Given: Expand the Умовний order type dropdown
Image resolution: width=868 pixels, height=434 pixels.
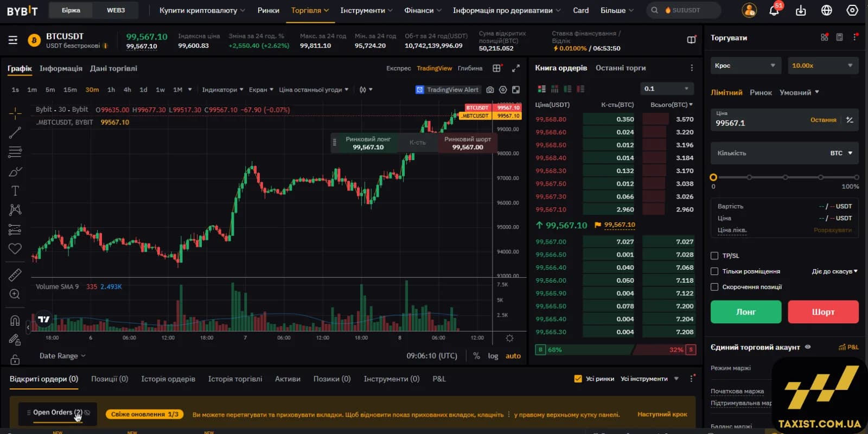Looking at the screenshot, I should 799,92.
